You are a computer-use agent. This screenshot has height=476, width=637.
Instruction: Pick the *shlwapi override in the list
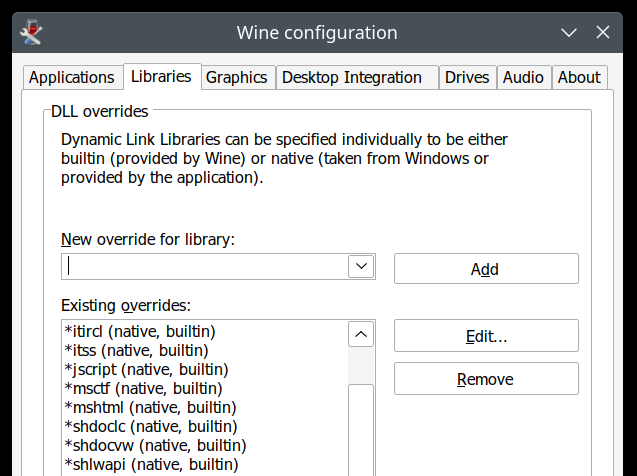[152, 464]
